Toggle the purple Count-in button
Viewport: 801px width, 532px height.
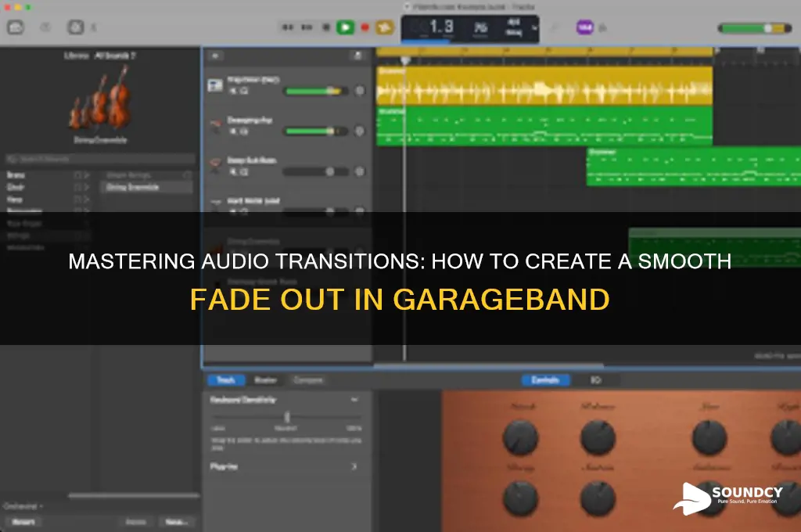(584, 27)
